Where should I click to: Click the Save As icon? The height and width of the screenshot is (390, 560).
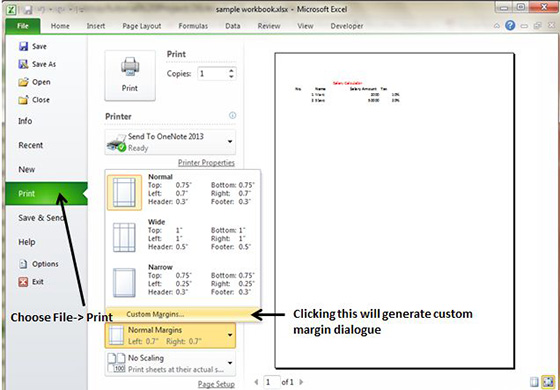[23, 64]
